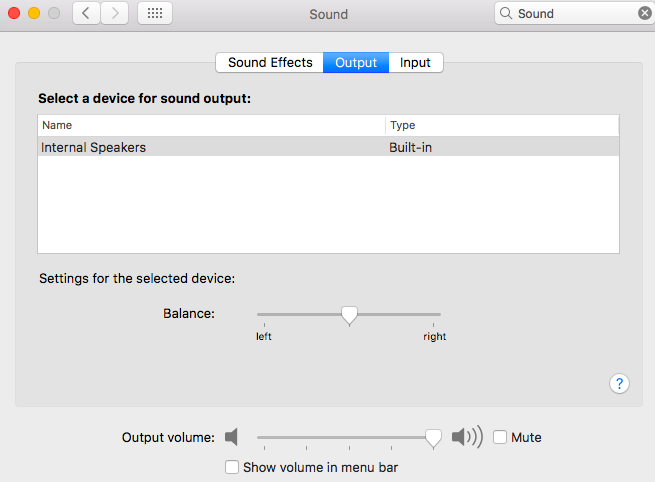The height and width of the screenshot is (482, 655).
Task: Open help with the question mark button
Action: 619,383
